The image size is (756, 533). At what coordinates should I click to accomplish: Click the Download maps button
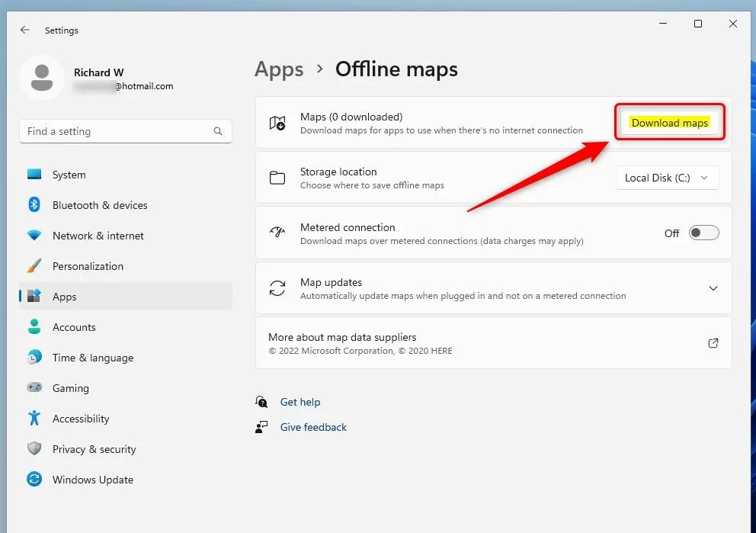[669, 123]
